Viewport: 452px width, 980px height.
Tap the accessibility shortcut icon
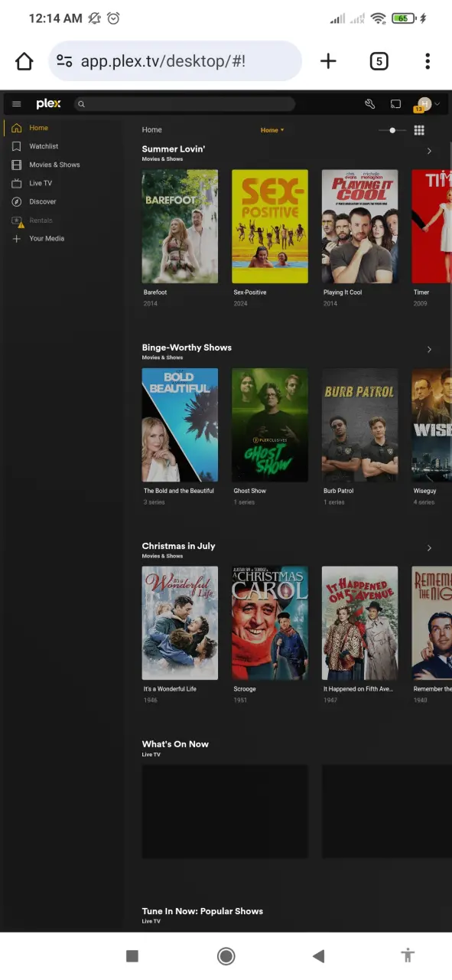(408, 955)
